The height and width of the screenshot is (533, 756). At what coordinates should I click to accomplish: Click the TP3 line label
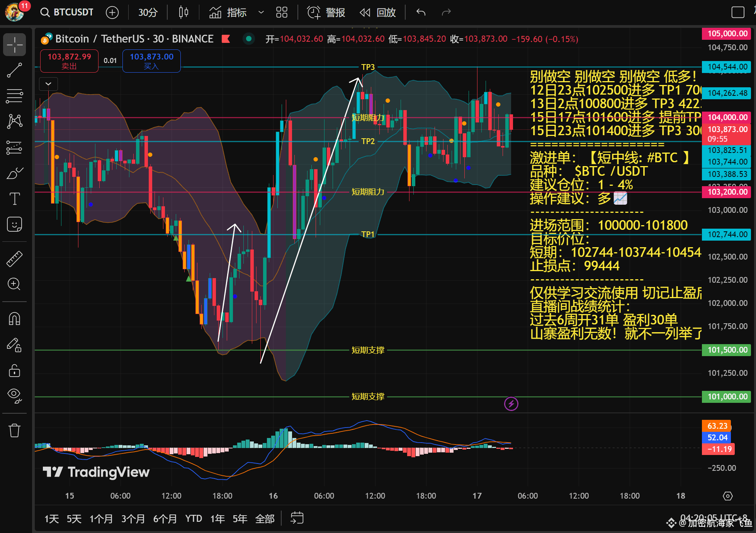(x=368, y=67)
